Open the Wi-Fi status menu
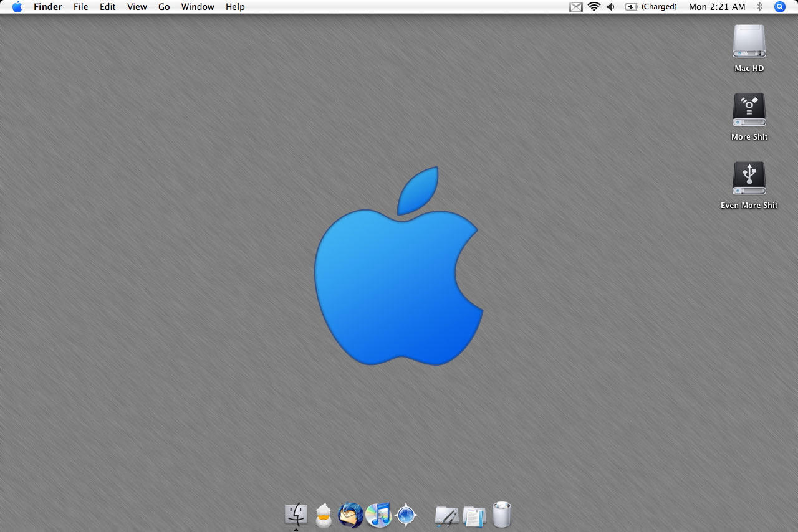The width and height of the screenshot is (798, 532). click(x=594, y=7)
